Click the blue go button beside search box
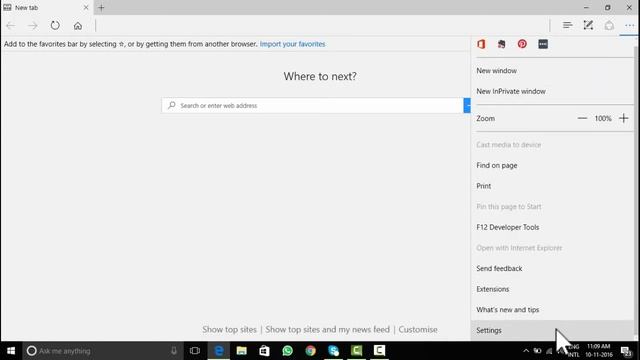Viewport: 640px width, 360px height. tap(467, 105)
